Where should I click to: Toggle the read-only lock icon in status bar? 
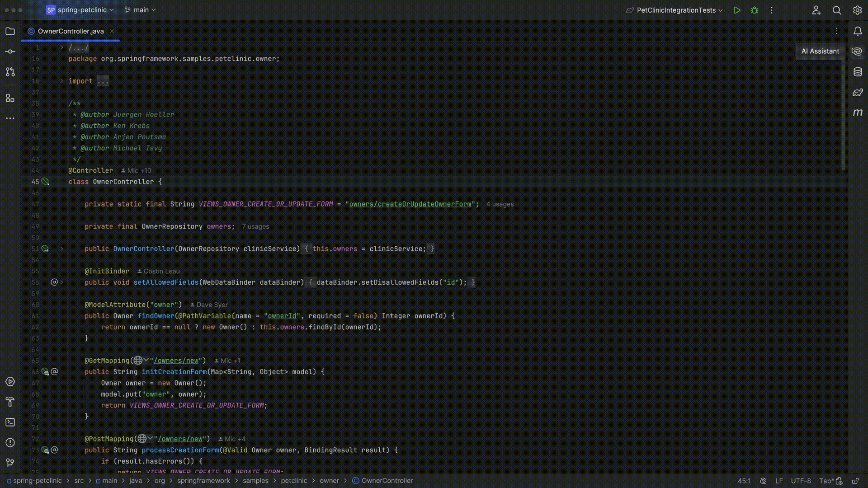[855, 481]
